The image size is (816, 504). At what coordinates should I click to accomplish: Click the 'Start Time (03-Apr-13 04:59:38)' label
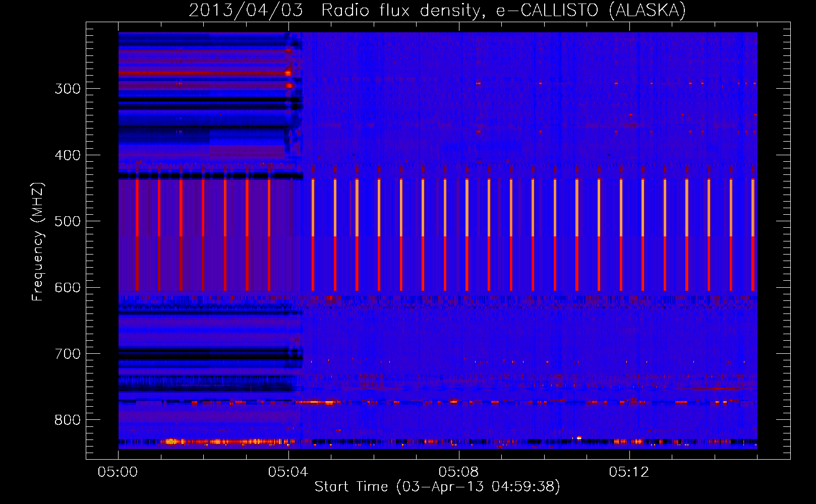[x=437, y=486]
